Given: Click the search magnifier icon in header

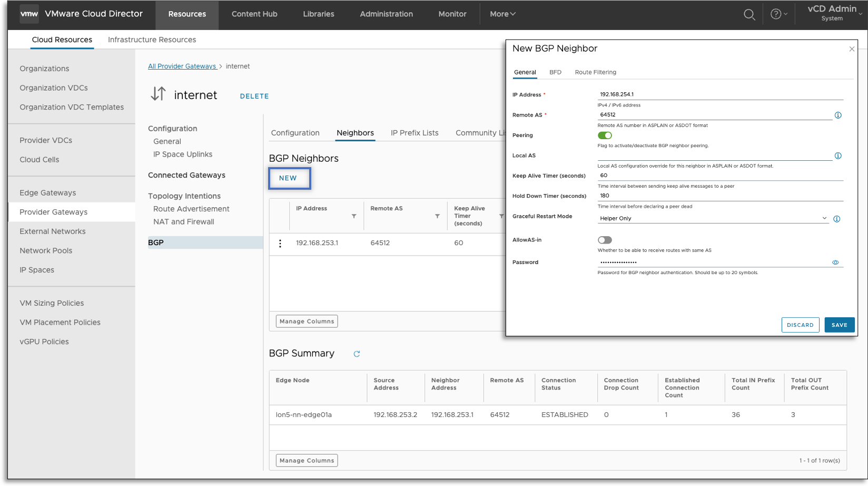Looking at the screenshot, I should click(749, 15).
